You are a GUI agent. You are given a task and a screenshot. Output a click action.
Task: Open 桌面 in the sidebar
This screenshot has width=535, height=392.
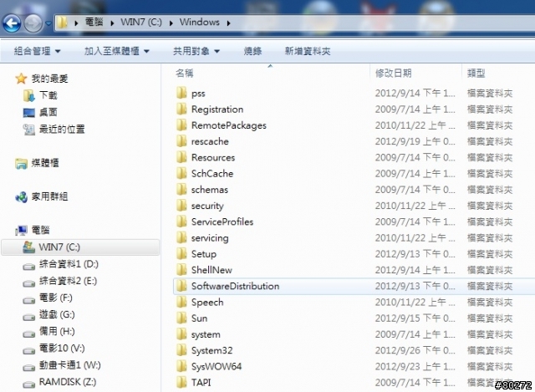point(40,112)
